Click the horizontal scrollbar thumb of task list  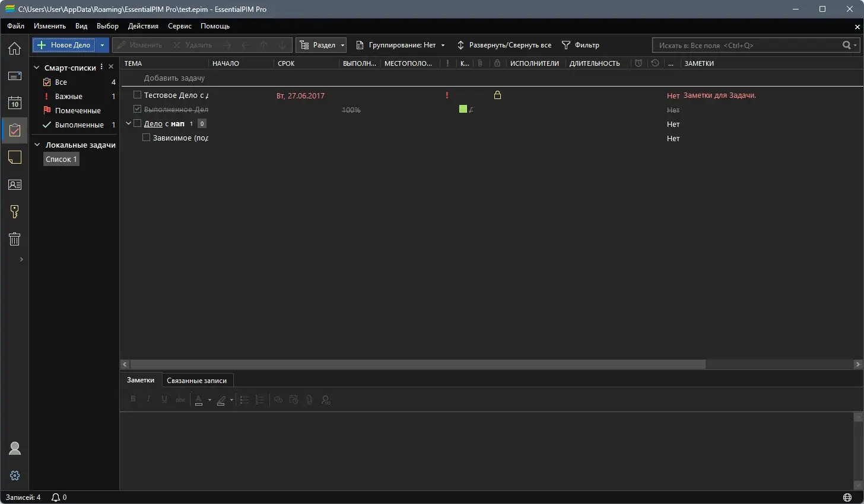point(418,364)
